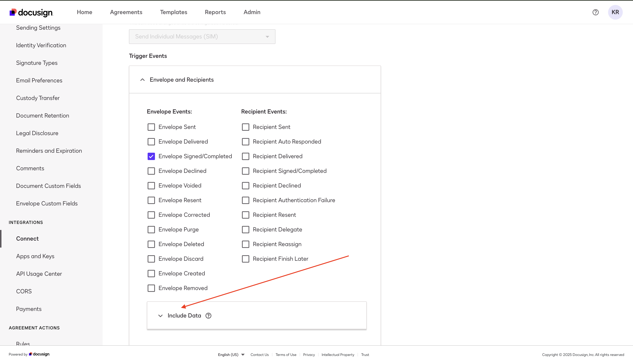Enable the Recipient Declined event
This screenshot has height=364, width=633.
(x=245, y=185)
